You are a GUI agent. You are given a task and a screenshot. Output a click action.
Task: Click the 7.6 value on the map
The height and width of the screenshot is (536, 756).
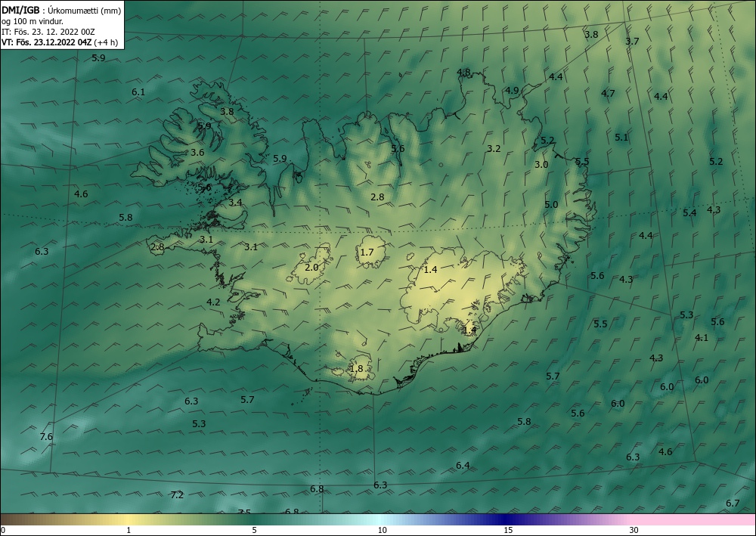click(46, 437)
